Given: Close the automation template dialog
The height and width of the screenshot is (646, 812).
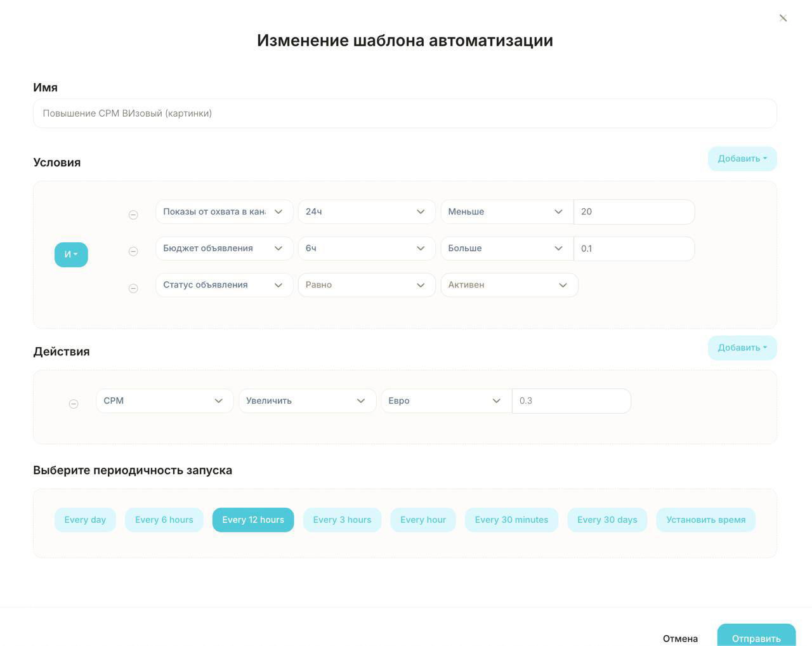Looking at the screenshot, I should tap(783, 18).
